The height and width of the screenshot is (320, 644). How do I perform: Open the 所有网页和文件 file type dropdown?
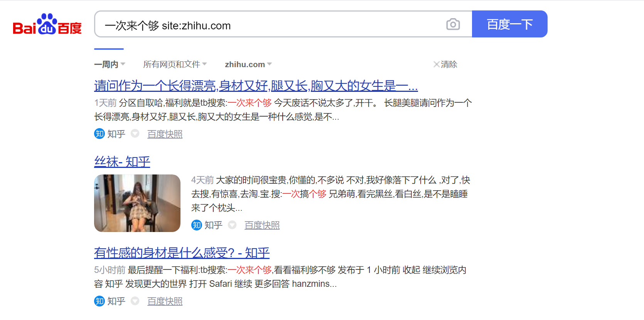(175, 64)
